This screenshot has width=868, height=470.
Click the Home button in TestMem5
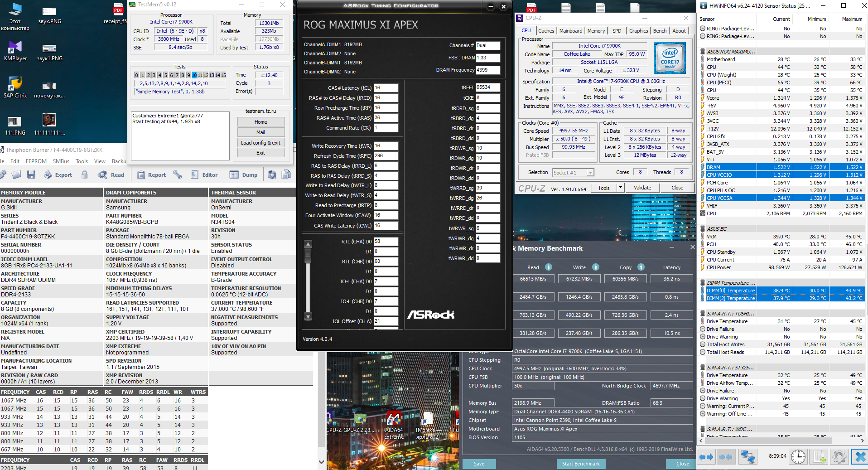tap(261, 122)
